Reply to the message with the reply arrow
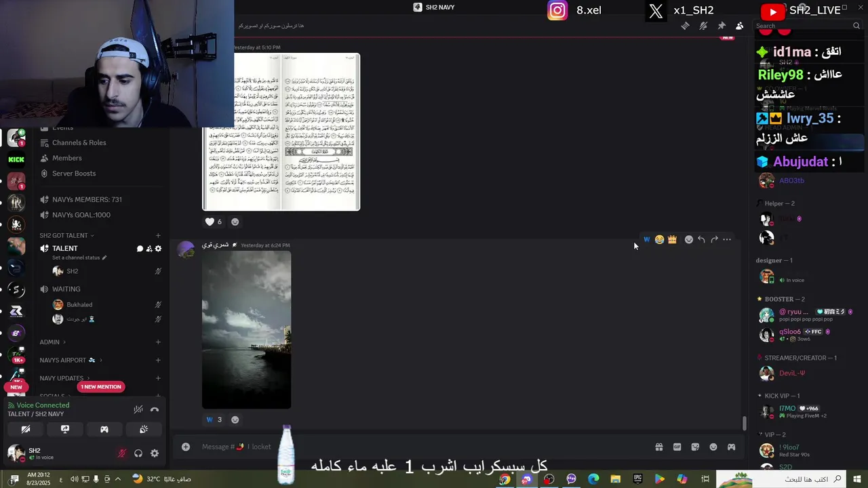The image size is (868, 488). point(701,239)
